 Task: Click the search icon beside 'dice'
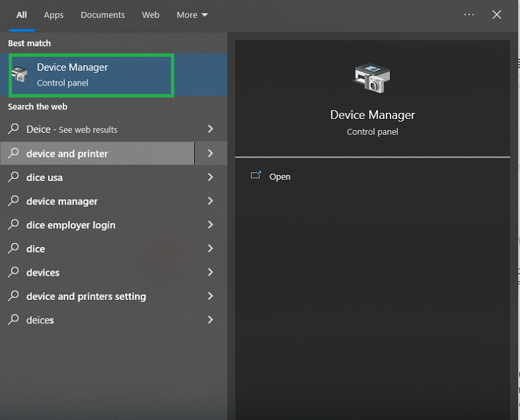13,248
